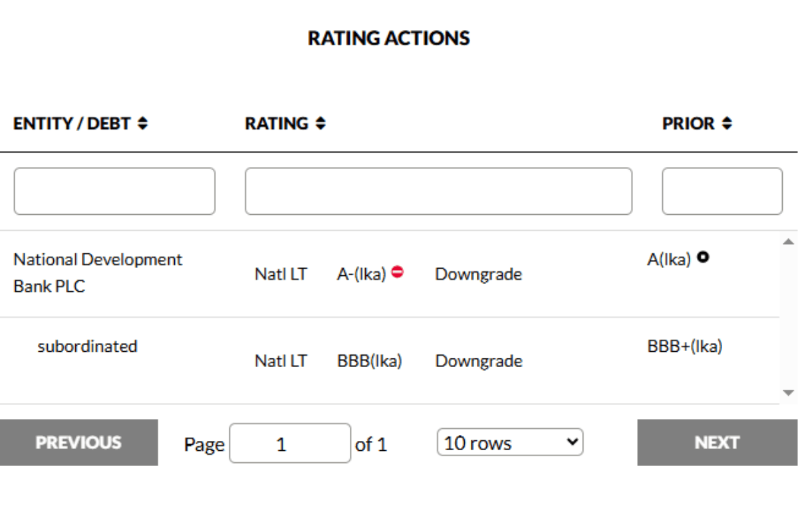Click the sort arrows beside PRIOR
Viewport: 798px width, 532px height.
(x=727, y=124)
